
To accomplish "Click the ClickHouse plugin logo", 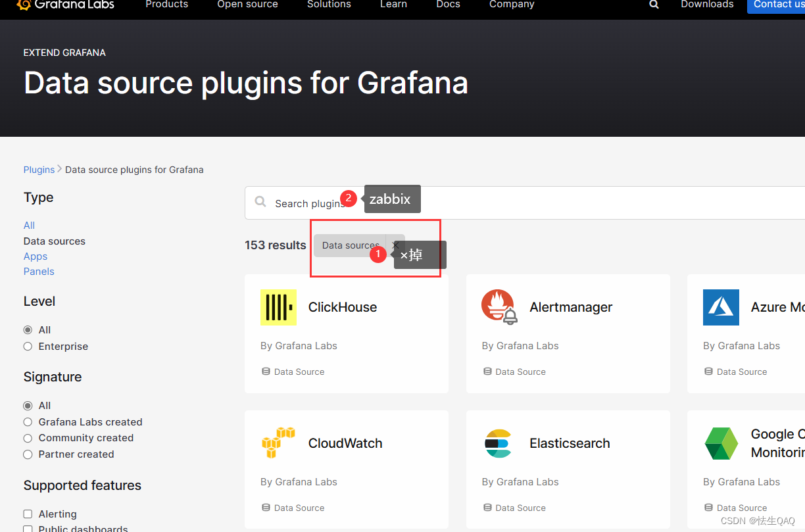I will pos(278,307).
